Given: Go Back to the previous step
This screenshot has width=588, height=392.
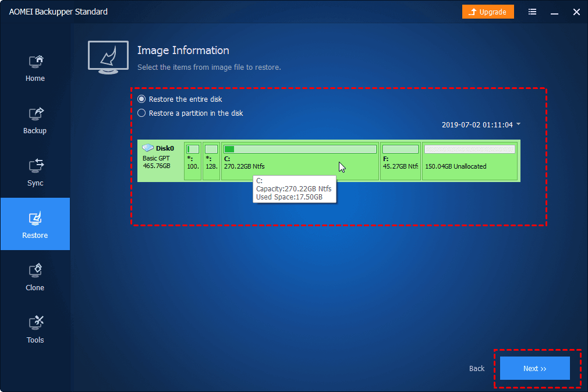Looking at the screenshot, I should click(477, 368).
